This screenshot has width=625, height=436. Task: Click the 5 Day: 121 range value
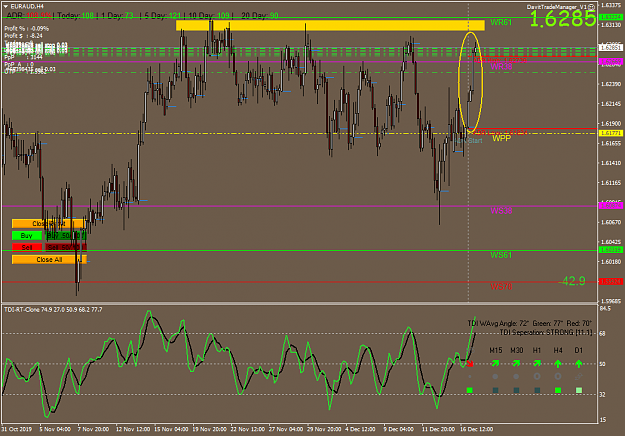[163, 16]
